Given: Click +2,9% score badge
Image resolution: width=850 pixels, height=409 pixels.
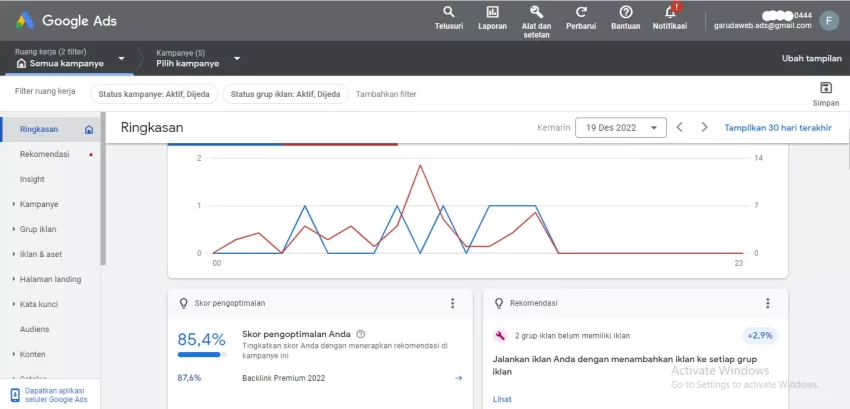Looking at the screenshot, I should (759, 336).
